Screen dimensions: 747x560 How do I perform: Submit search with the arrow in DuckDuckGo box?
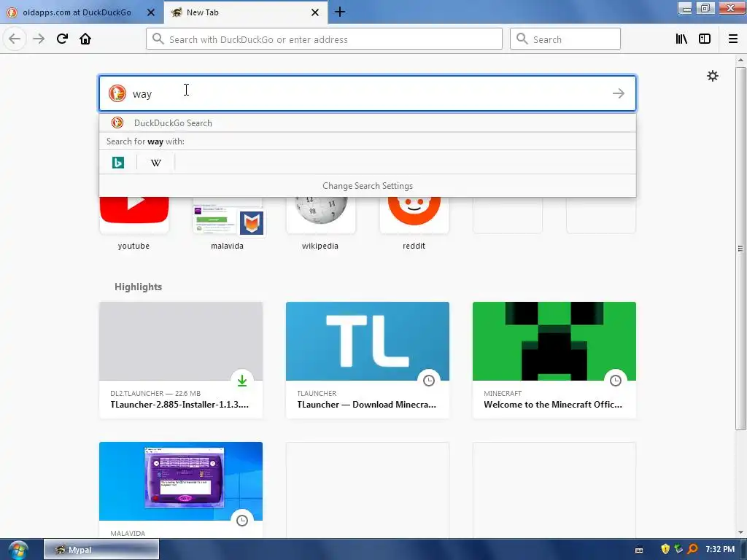click(619, 93)
